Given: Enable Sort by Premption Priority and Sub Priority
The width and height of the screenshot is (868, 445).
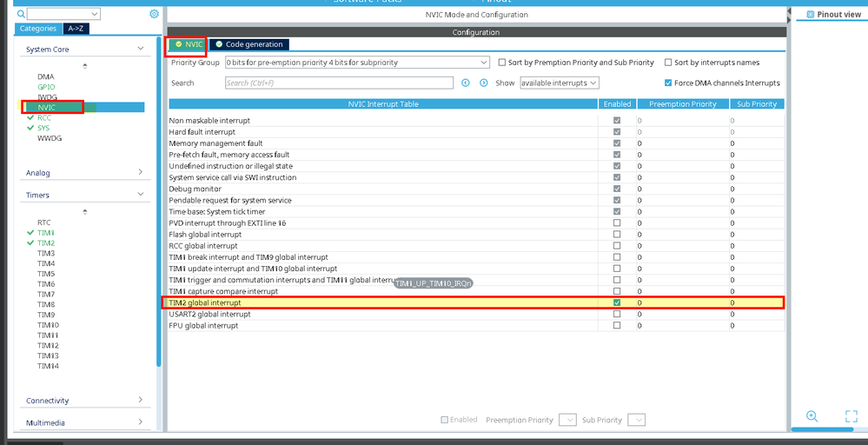Looking at the screenshot, I should (502, 63).
